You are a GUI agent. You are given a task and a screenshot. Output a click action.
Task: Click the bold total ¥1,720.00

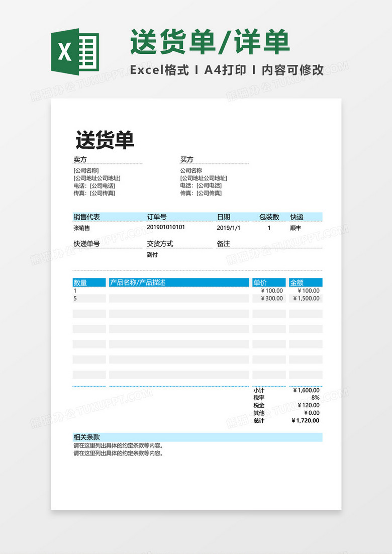(x=305, y=421)
